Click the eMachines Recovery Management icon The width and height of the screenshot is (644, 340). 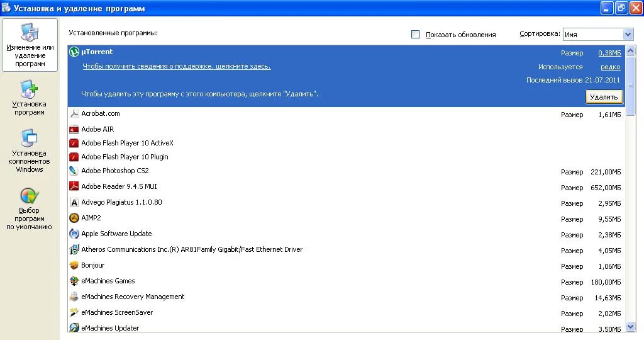point(74,297)
